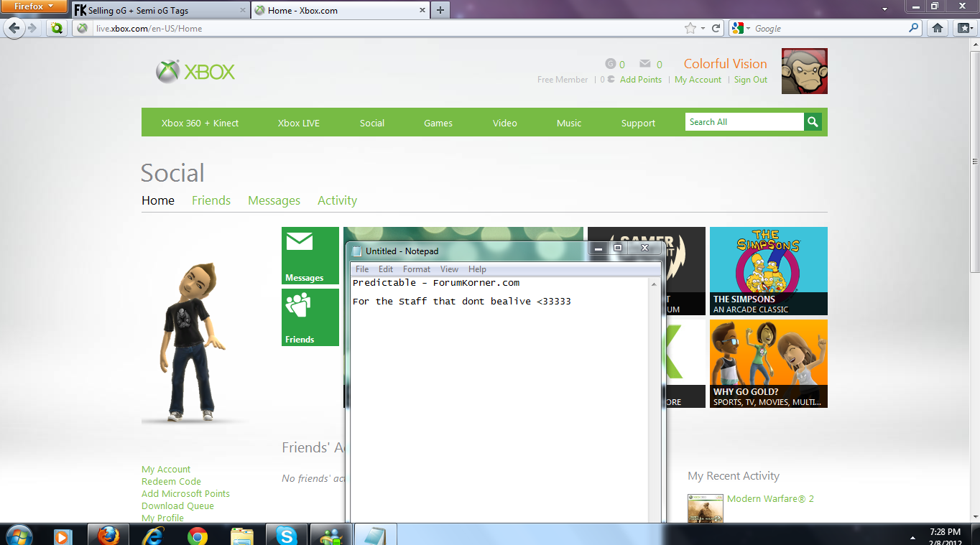
Task: Open Video in the green nav bar
Action: (x=505, y=123)
